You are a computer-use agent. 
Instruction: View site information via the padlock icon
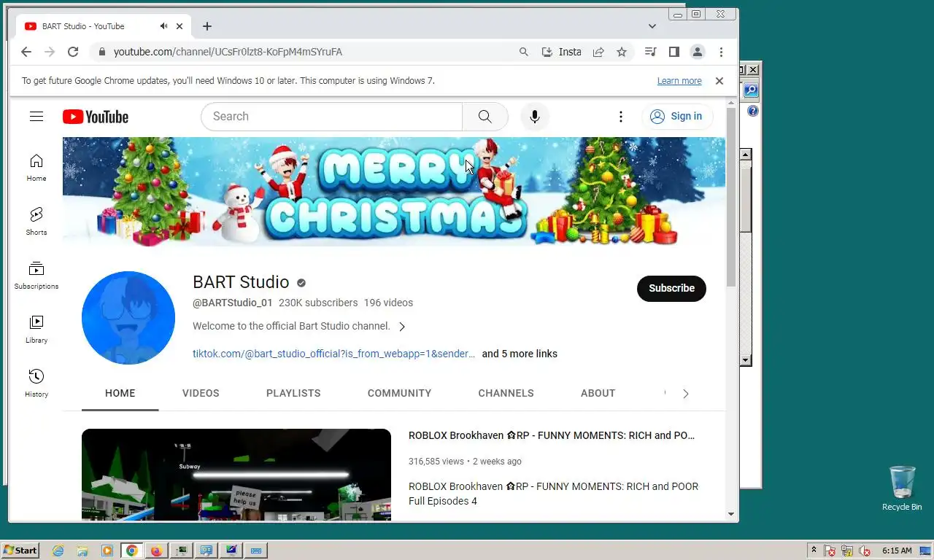[x=101, y=52]
